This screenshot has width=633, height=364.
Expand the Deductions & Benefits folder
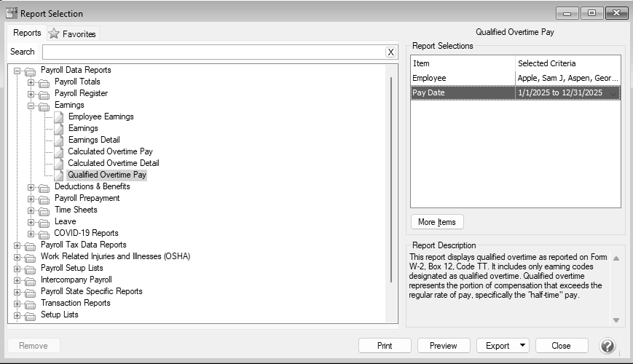[x=31, y=187]
